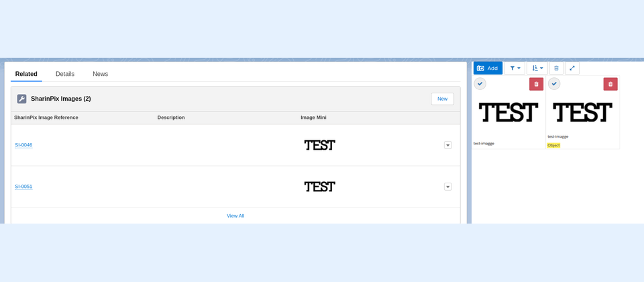
Task: Select the second image's checkmark circle
Action: click(x=554, y=84)
